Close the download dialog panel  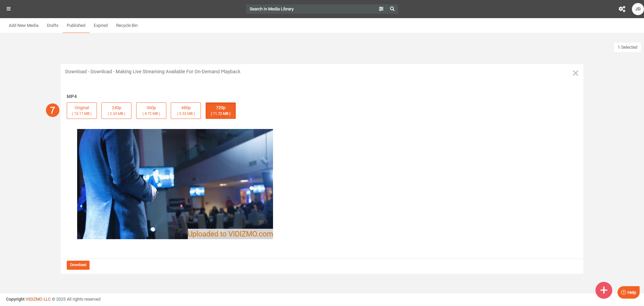[575, 73]
